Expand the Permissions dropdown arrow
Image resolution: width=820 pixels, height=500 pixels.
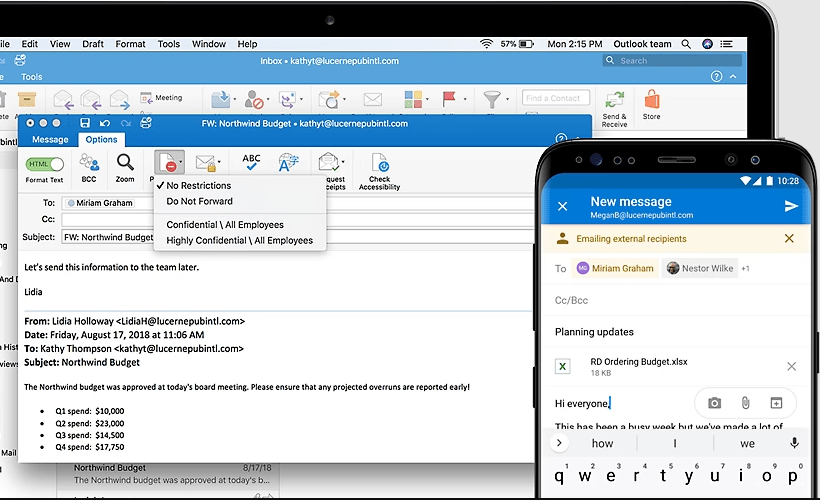tap(181, 162)
